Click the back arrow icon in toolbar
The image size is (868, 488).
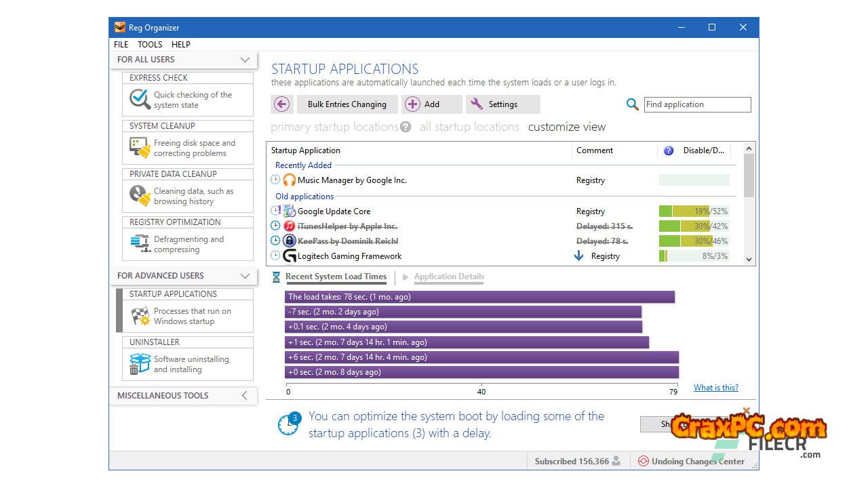click(281, 104)
